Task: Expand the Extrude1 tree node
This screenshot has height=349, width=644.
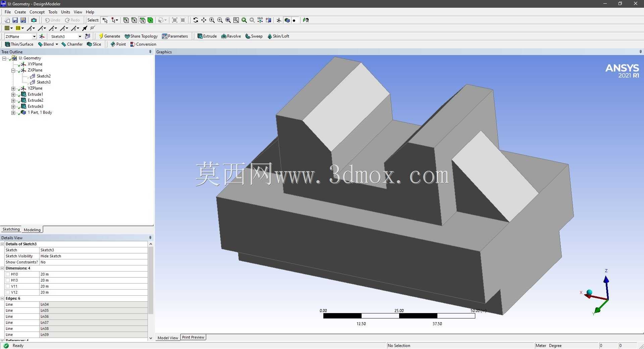Action: (x=13, y=95)
